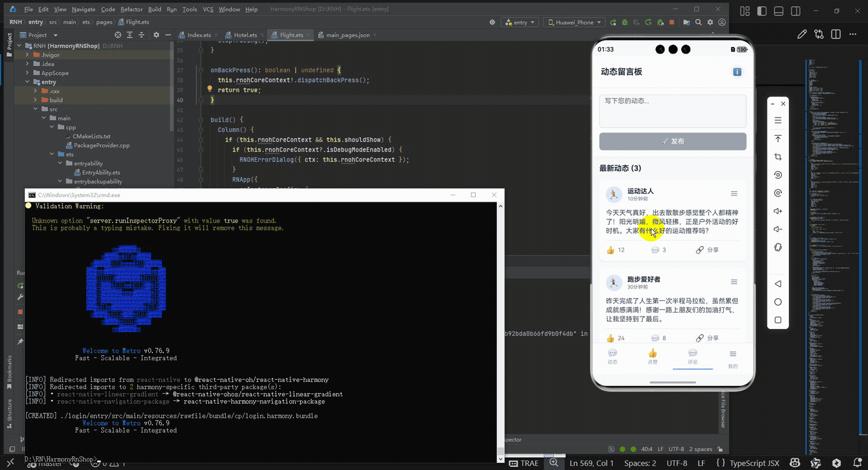868x470 pixels.
Task: Open comments on 运动达人 post showing 3
Action: (x=659, y=250)
